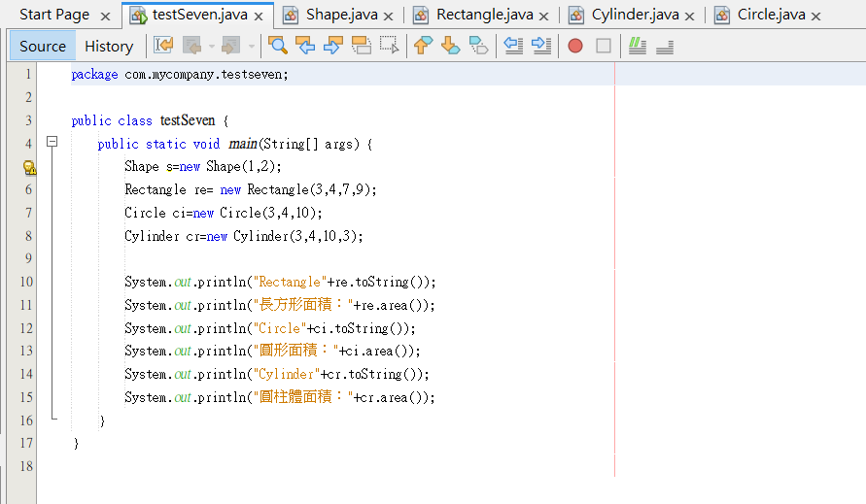Click the Circle.java file icon

click(x=722, y=16)
